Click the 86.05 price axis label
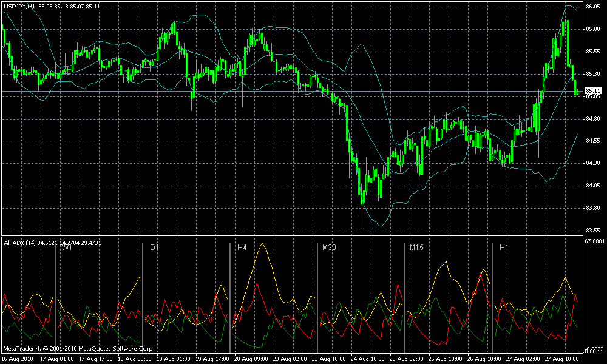Screen dimensions: 607x364 point(593,7)
